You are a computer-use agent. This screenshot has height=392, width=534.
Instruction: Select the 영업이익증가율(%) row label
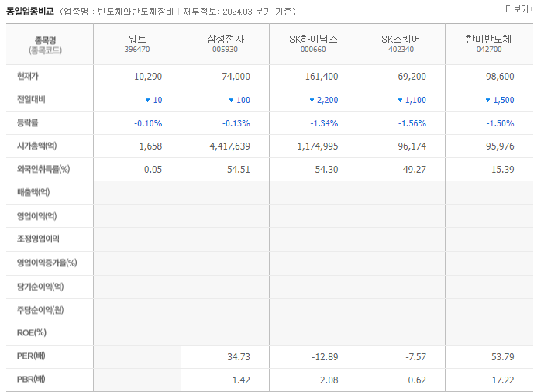click(x=47, y=263)
